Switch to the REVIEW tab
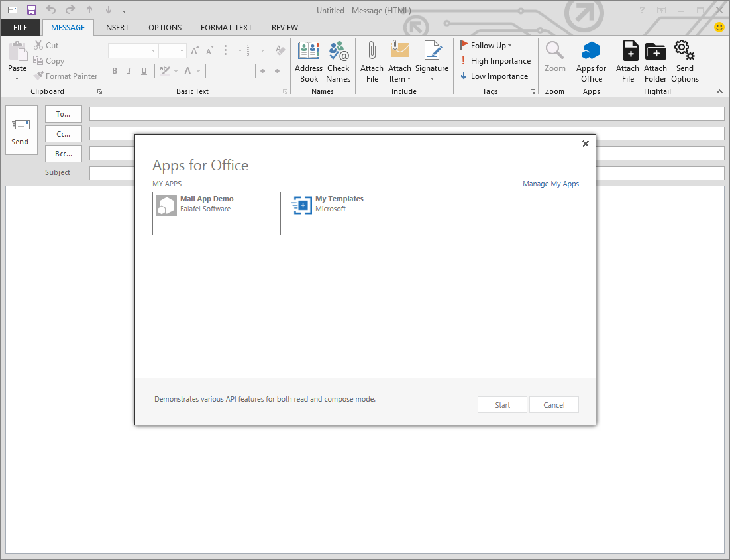This screenshot has width=730, height=560. pos(284,27)
